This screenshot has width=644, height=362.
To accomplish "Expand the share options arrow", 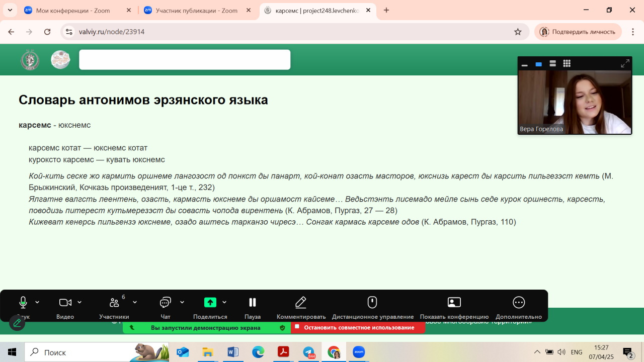I will click(224, 302).
